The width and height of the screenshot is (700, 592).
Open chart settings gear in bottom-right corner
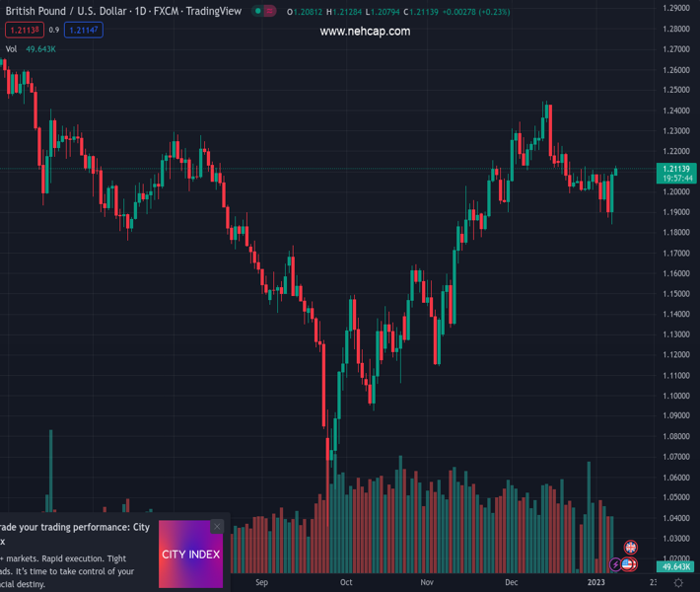click(x=678, y=583)
